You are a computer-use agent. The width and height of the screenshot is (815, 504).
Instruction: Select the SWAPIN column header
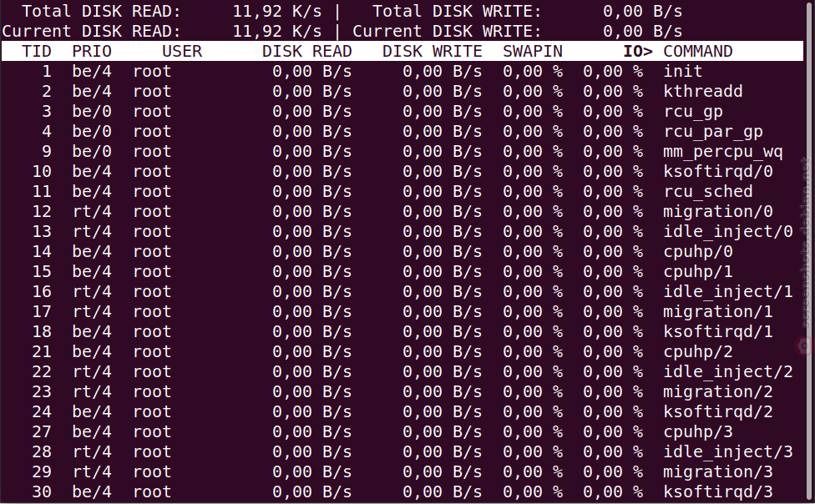pos(533,52)
